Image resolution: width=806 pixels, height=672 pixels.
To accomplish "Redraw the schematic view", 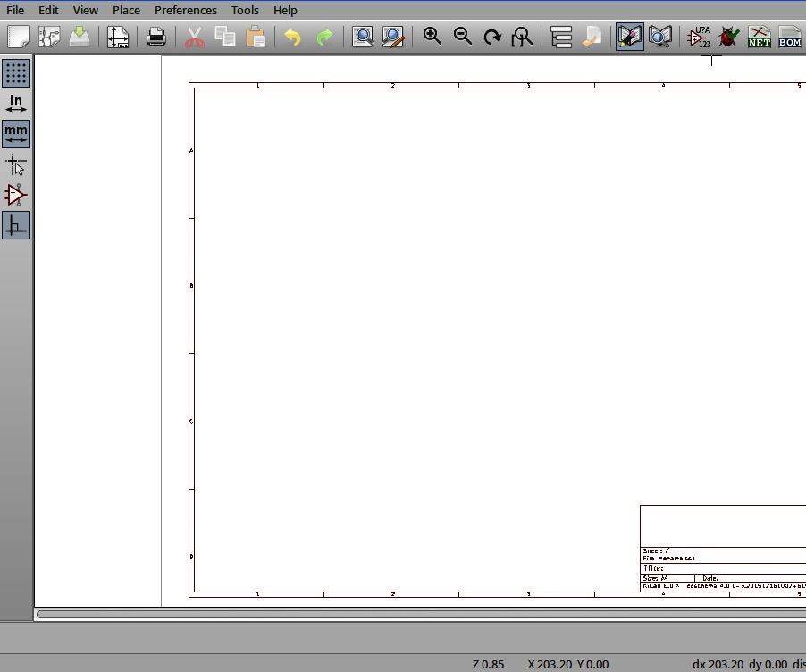I will pos(492,37).
